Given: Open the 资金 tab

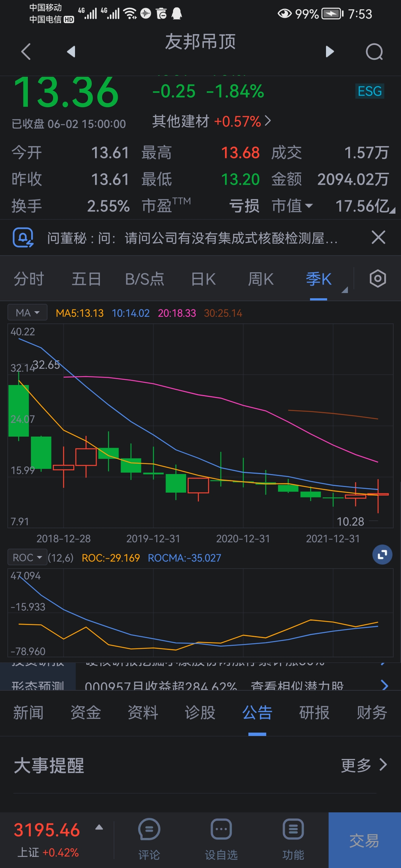Looking at the screenshot, I should coord(85,713).
